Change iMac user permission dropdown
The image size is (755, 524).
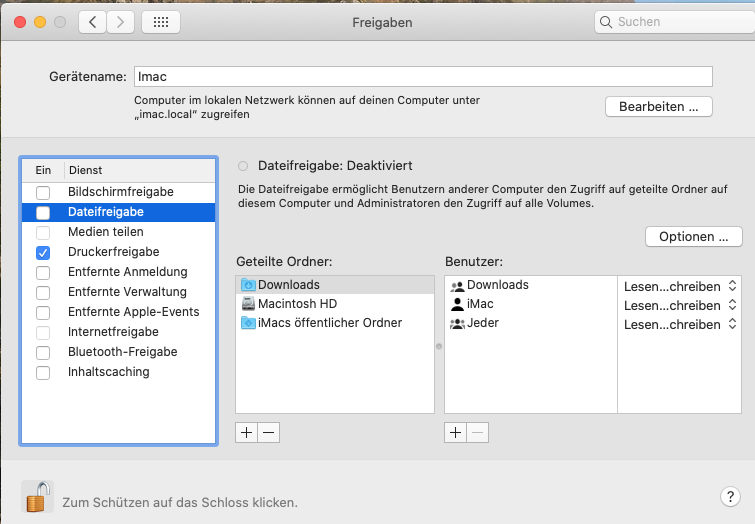(679, 305)
